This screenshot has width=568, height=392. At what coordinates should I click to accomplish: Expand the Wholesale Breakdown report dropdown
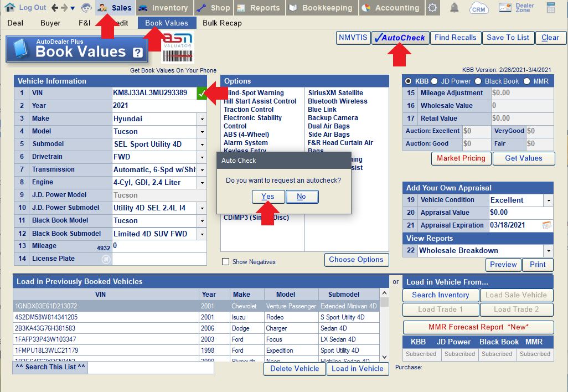pos(549,251)
